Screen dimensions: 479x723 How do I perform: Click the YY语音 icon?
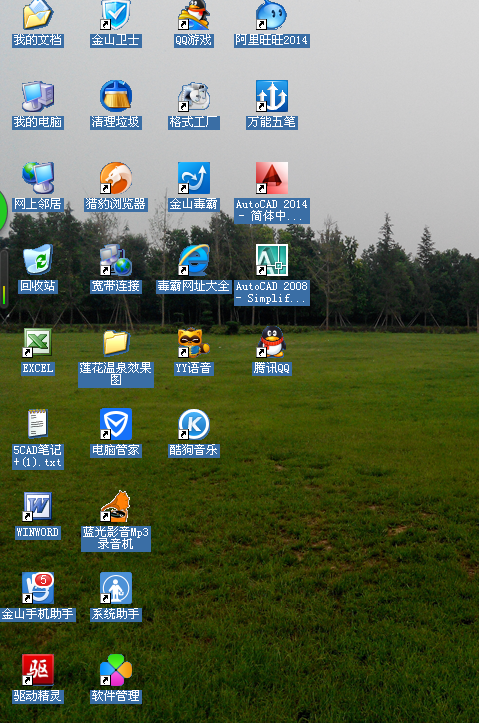click(x=194, y=343)
